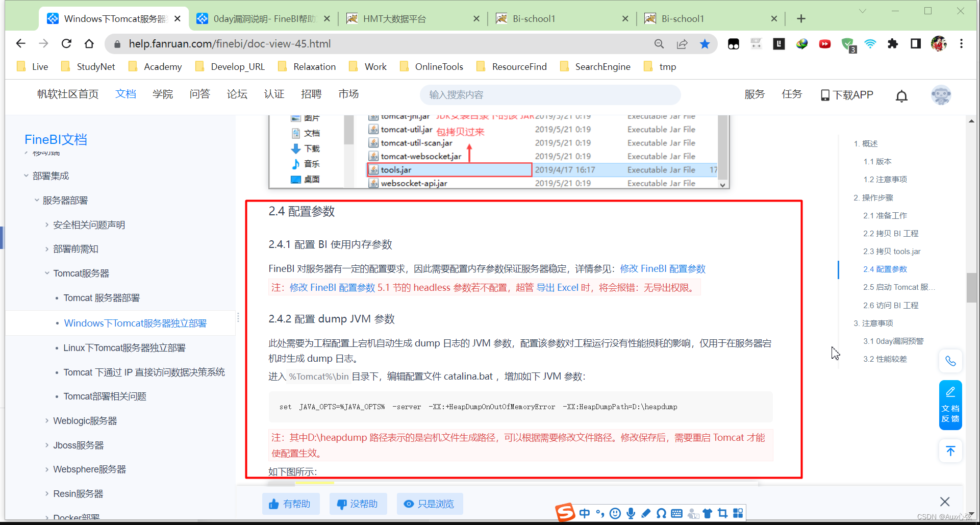Open the Sogou on-screen keyboard
The width and height of the screenshot is (980, 525).
(x=676, y=513)
